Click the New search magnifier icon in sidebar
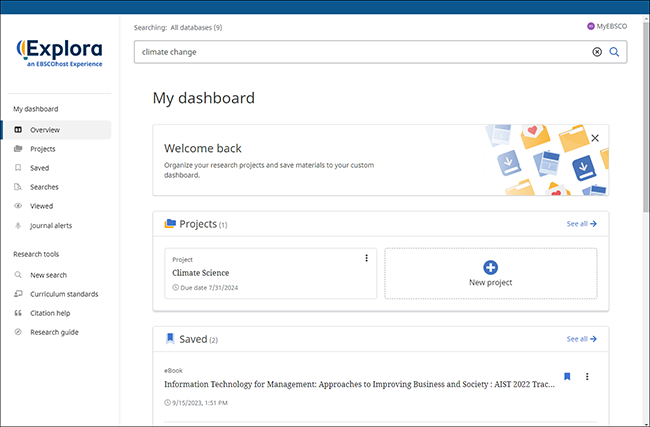Image resolution: width=650 pixels, height=427 pixels. (x=18, y=274)
